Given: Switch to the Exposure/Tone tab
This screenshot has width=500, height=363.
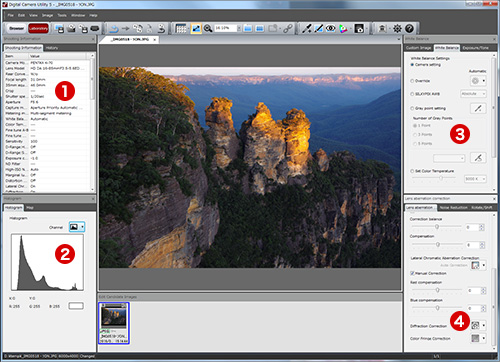Looking at the screenshot, I should [476, 48].
